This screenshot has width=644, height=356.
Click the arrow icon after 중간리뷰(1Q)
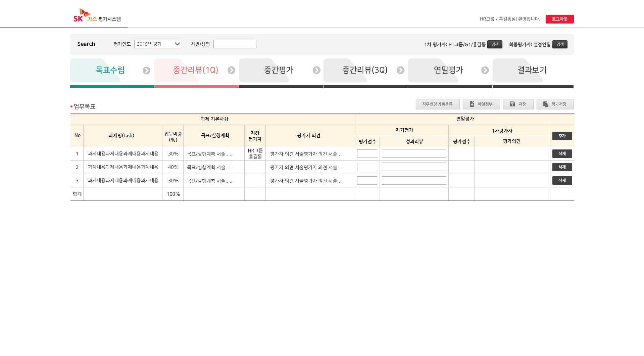pyautogui.click(x=231, y=70)
